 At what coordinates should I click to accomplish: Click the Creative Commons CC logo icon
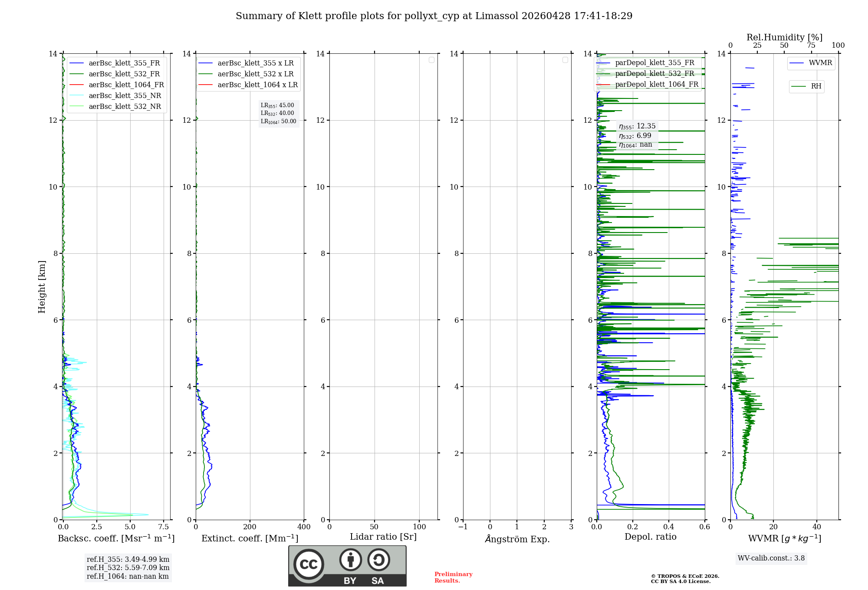pyautogui.click(x=309, y=564)
